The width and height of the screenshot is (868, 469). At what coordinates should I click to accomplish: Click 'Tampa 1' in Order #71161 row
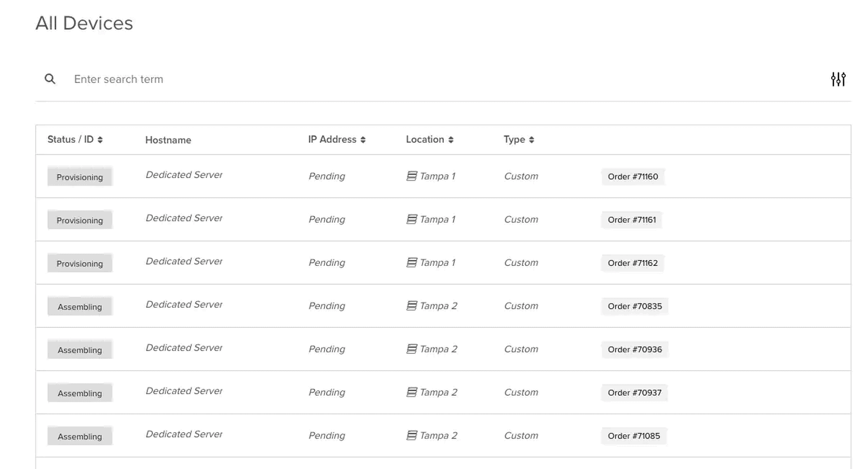pyautogui.click(x=437, y=219)
